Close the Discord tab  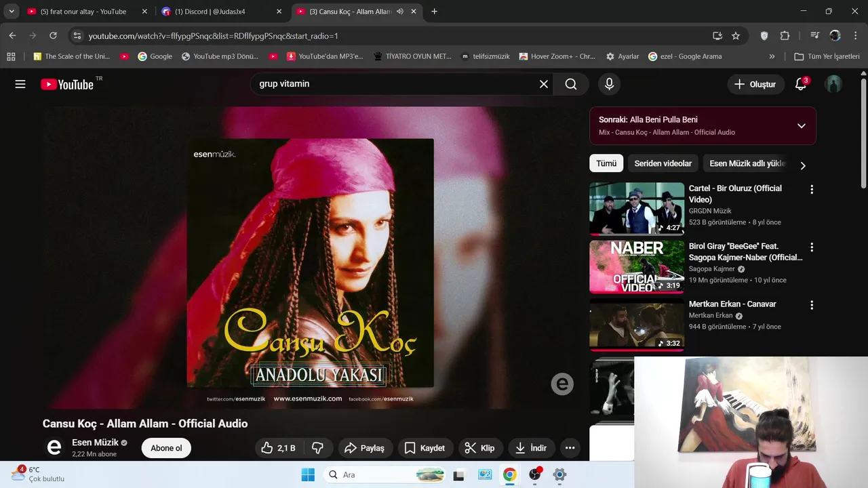[279, 12]
